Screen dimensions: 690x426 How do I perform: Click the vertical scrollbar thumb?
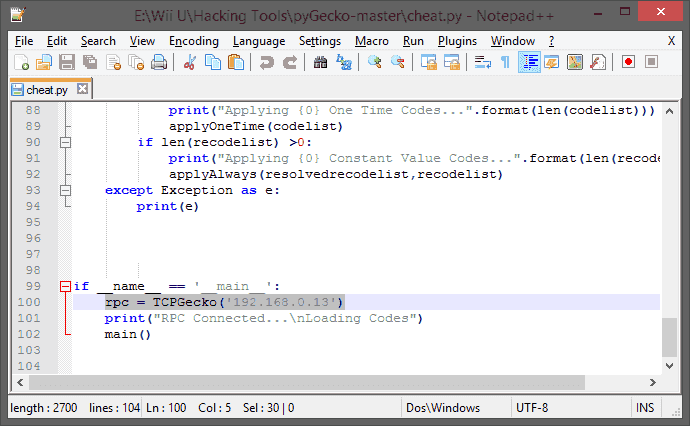click(x=669, y=337)
